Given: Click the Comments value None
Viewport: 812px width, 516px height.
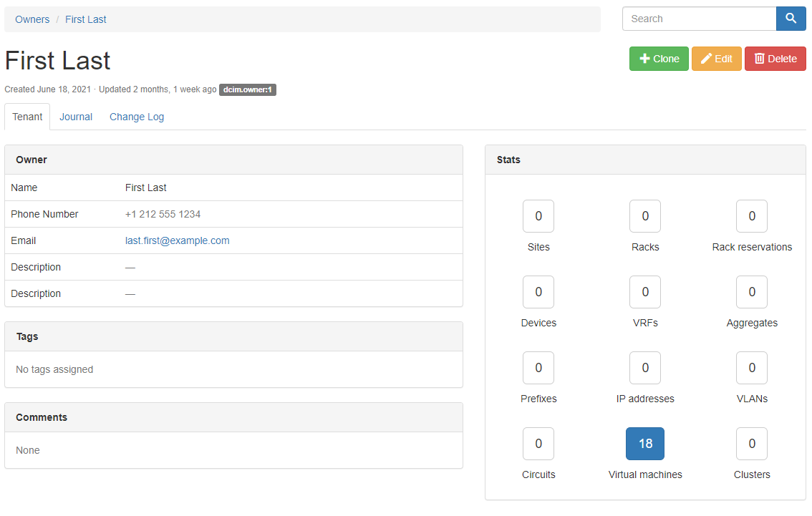Looking at the screenshot, I should pyautogui.click(x=27, y=450).
